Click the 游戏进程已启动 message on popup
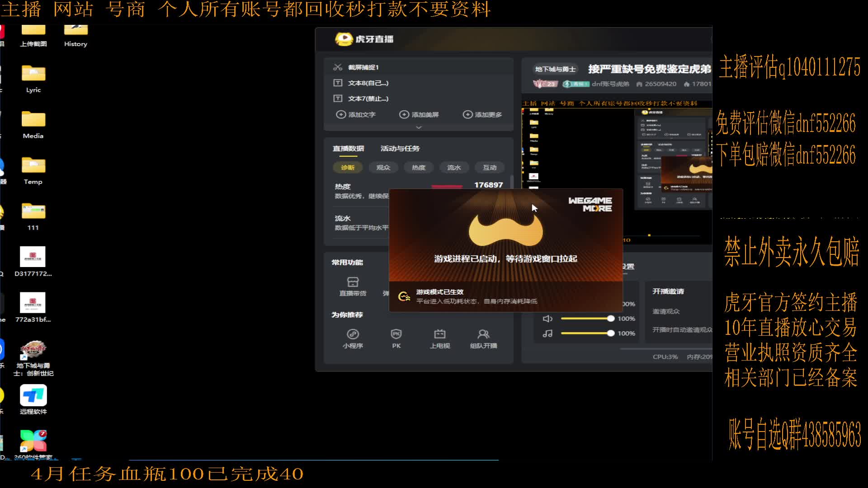The image size is (868, 488). [x=505, y=259]
